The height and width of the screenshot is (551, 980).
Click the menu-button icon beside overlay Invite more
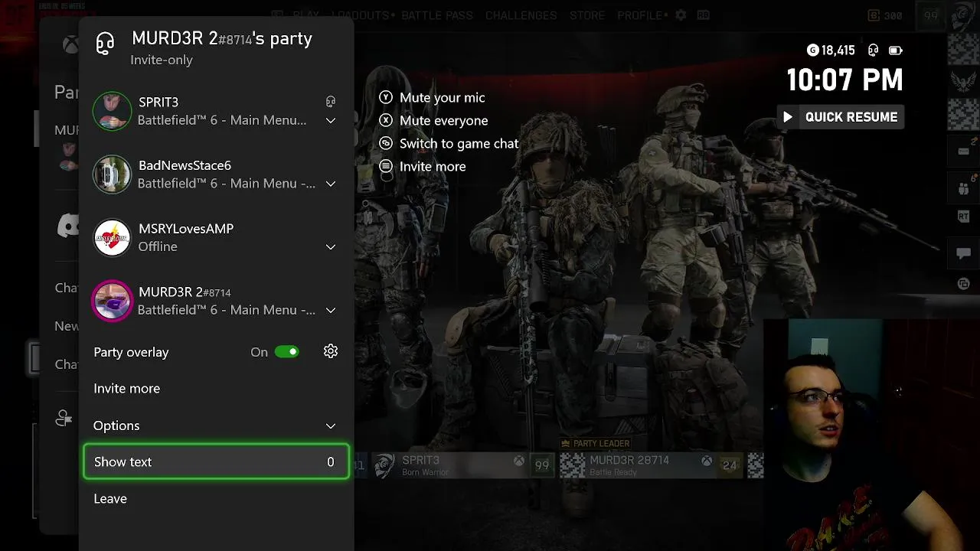pyautogui.click(x=387, y=166)
